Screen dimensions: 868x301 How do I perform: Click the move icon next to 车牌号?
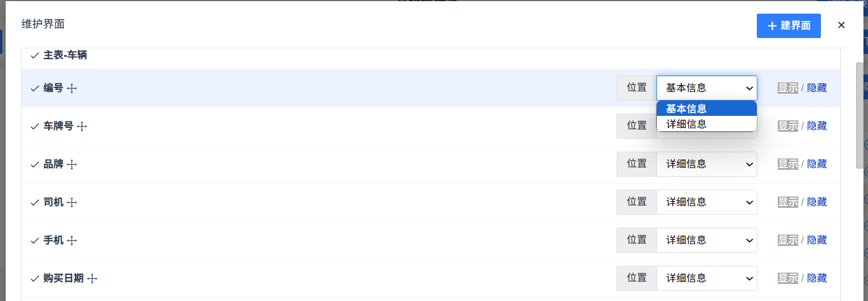(82, 127)
